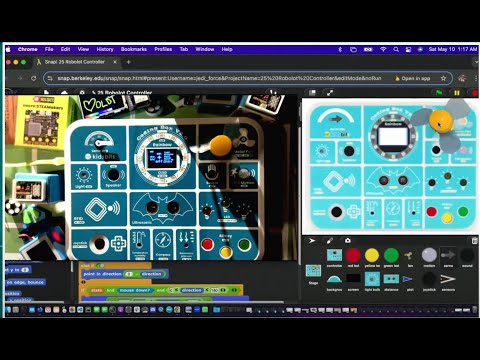
Task: Click the green flag to run
Action: tap(439, 93)
